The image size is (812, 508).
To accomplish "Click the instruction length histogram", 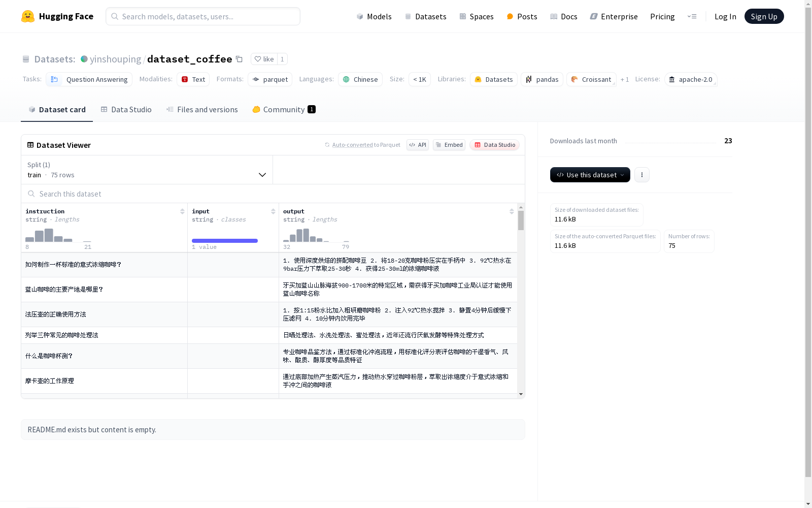I will pyautogui.click(x=58, y=235).
